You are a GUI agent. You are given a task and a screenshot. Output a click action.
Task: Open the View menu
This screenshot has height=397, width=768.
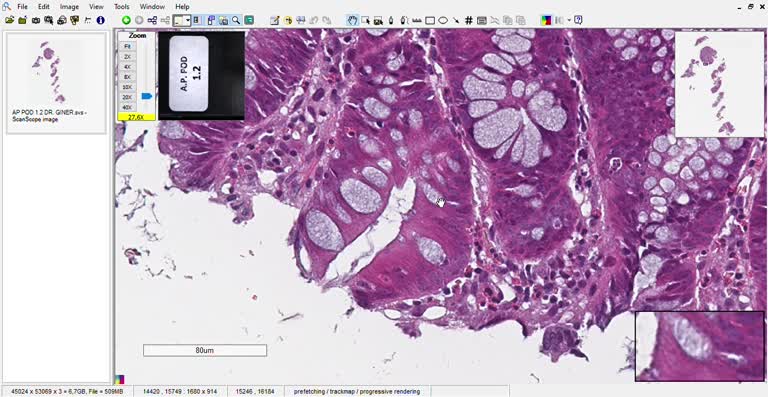96,7
